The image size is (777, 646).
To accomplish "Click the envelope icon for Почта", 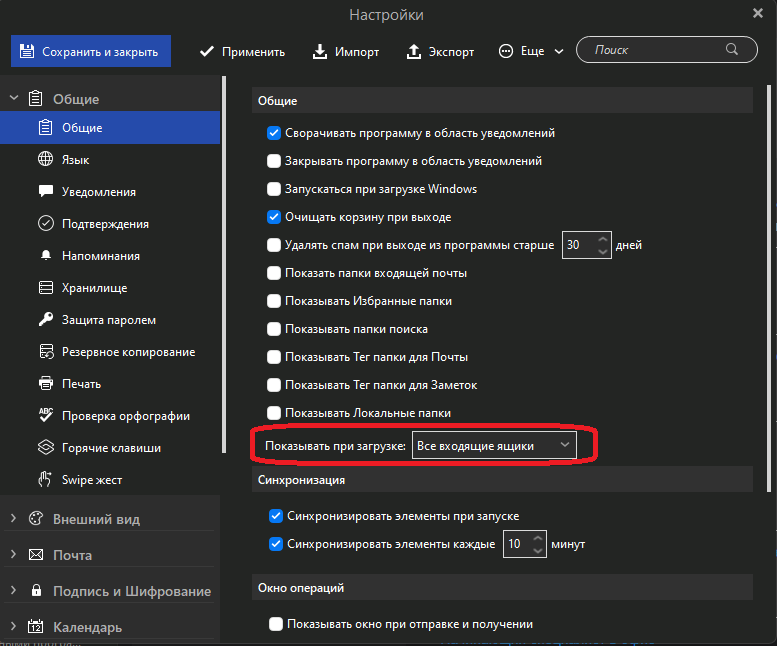I will coord(36,554).
